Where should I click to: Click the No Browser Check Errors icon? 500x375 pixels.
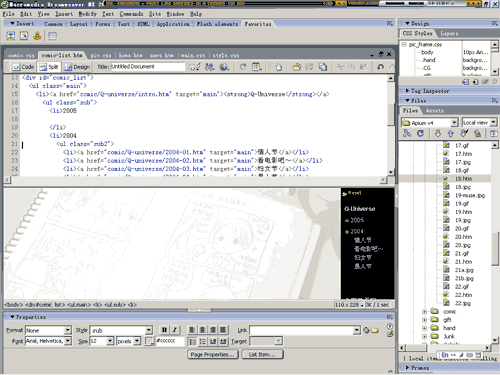click(194, 67)
